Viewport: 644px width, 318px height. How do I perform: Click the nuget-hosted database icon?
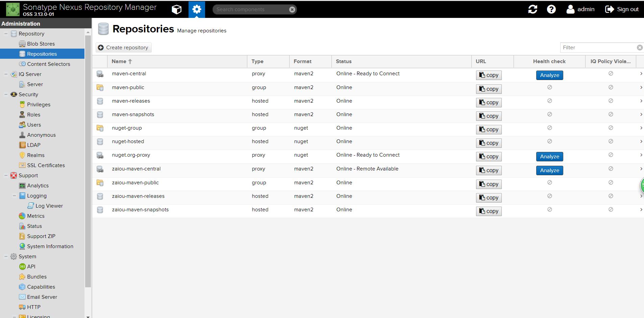[100, 141]
